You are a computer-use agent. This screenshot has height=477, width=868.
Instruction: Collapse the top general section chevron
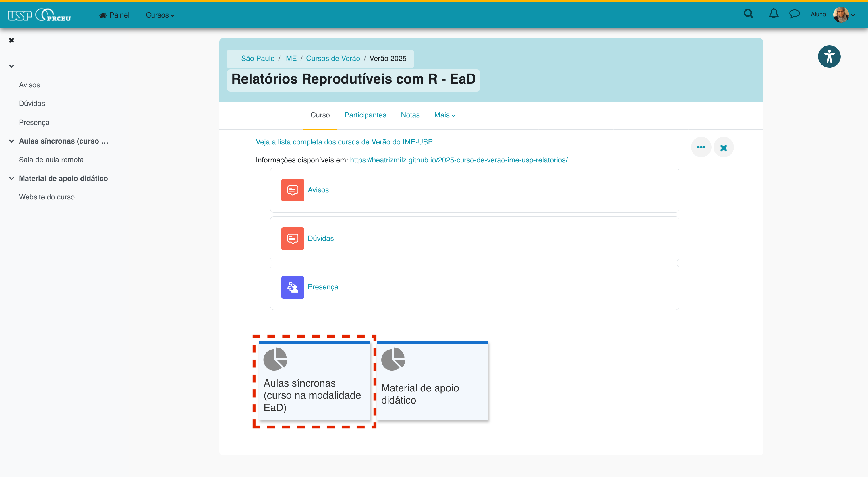11,66
